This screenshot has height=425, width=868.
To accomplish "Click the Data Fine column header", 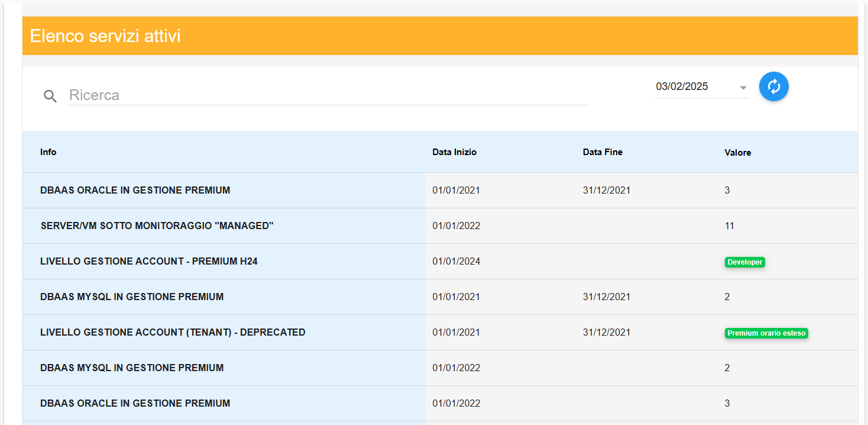I will (603, 152).
